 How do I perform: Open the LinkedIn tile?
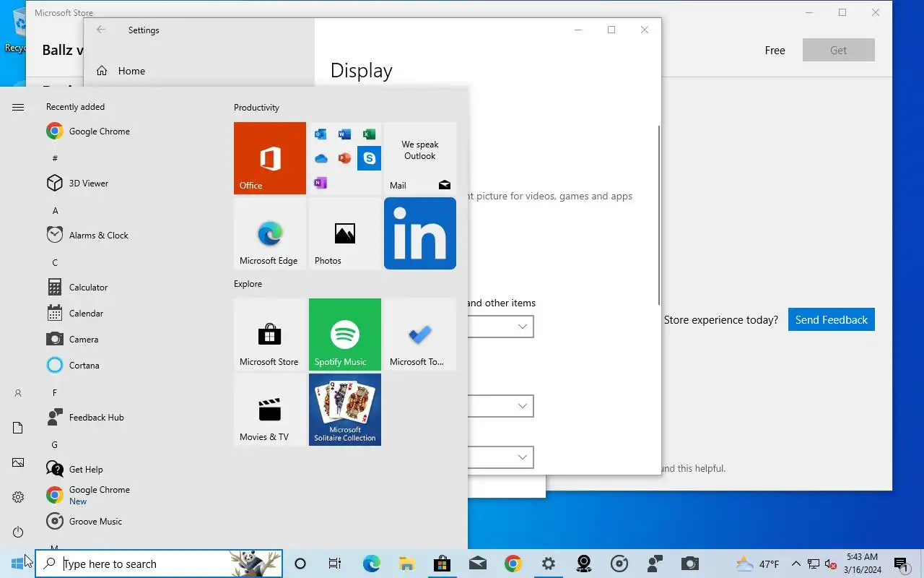pos(420,233)
